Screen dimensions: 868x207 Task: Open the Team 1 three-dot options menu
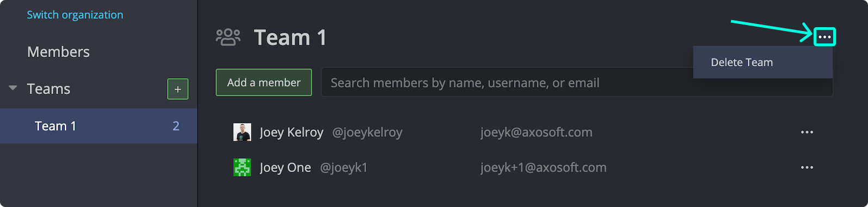click(824, 37)
